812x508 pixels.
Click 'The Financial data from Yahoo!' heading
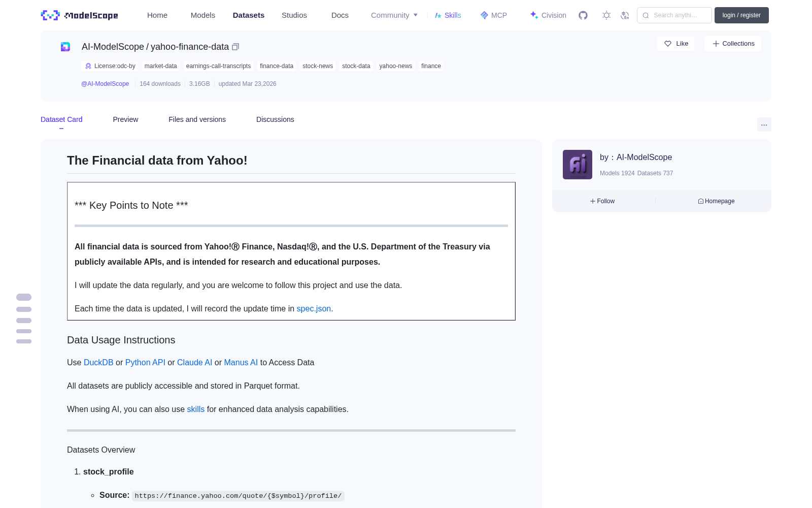point(157,161)
